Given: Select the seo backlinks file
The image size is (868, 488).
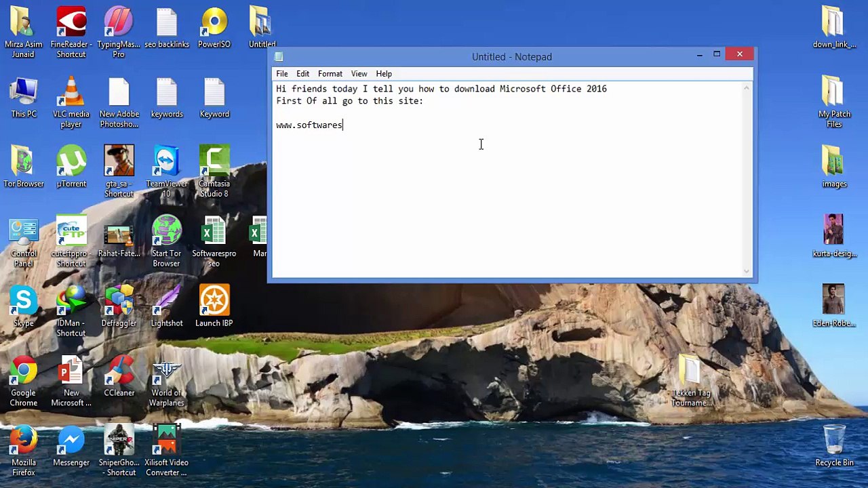Looking at the screenshot, I should click(x=167, y=28).
